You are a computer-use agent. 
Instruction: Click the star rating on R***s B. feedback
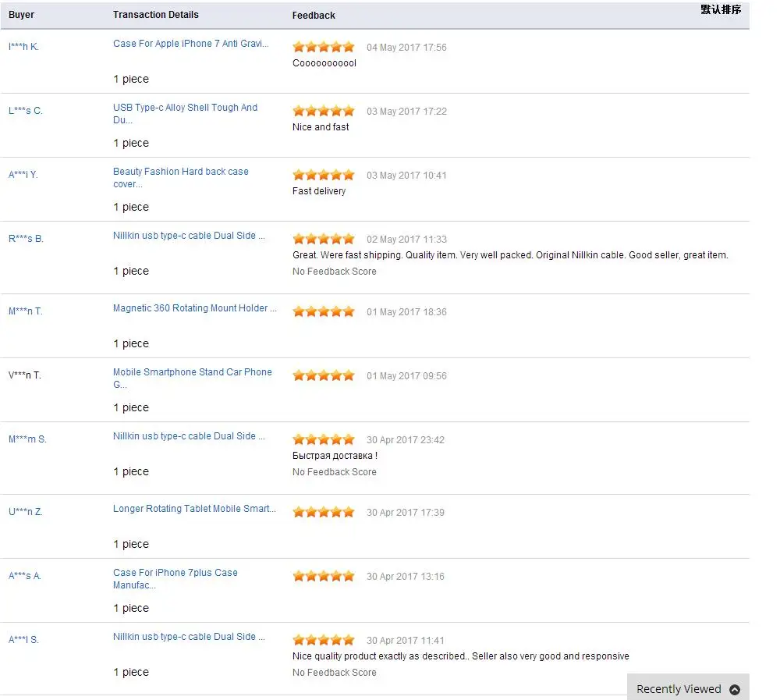pyautogui.click(x=324, y=239)
